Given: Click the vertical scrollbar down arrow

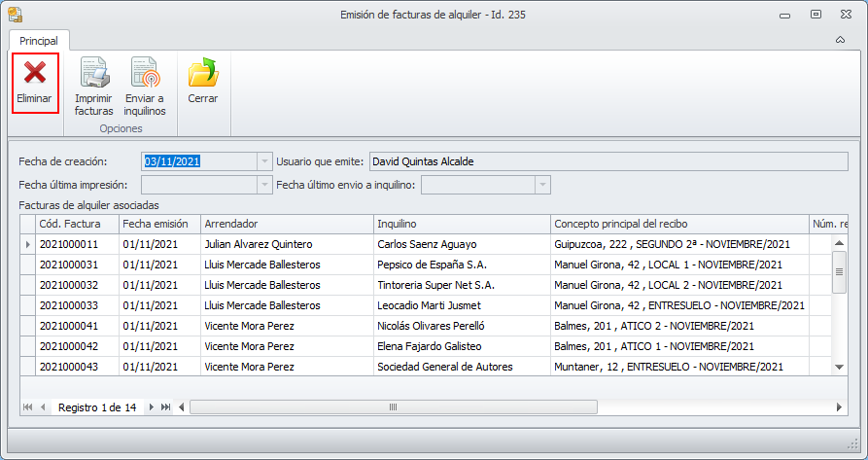Looking at the screenshot, I should pyautogui.click(x=840, y=367).
